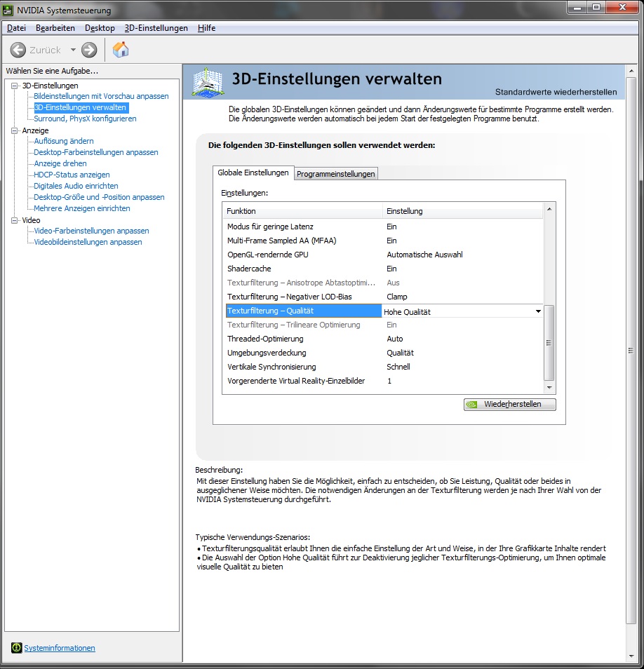Open the Bearbeiten menu
This screenshot has height=669, width=644.
[55, 28]
